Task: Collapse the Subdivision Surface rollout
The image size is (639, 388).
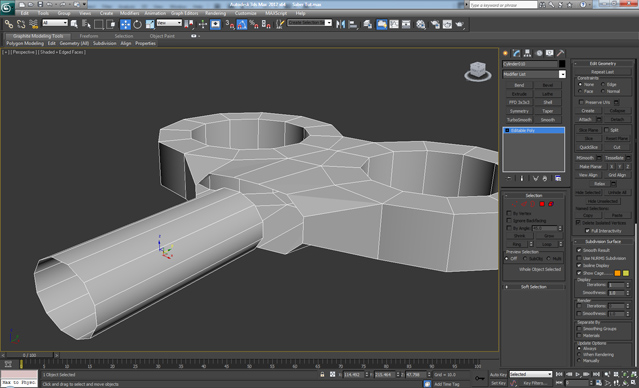Action: 603,242
